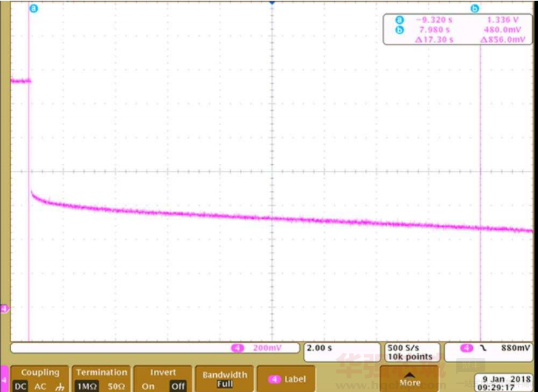Click the channel 4 icon on Label button
Viewport: 538px width, 392px height.
click(274, 379)
